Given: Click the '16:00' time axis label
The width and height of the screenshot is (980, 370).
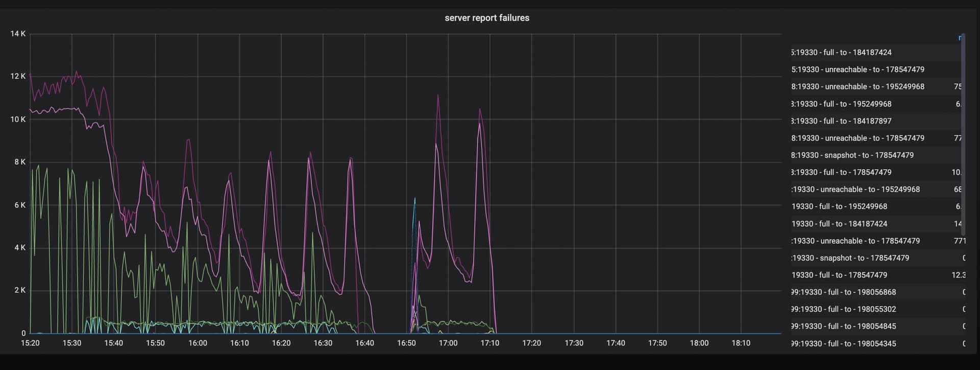Looking at the screenshot, I should pos(198,343).
